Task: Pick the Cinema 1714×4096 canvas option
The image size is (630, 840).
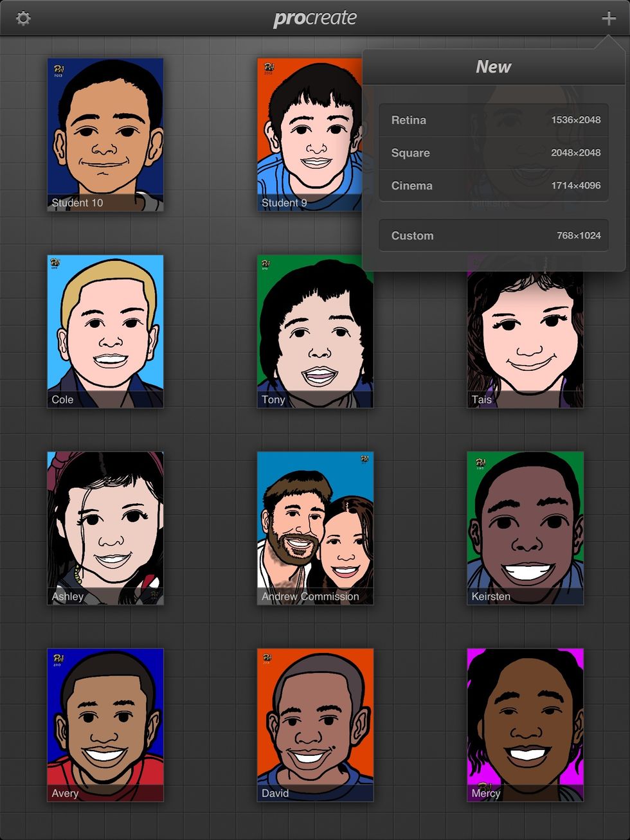Action: (x=493, y=186)
